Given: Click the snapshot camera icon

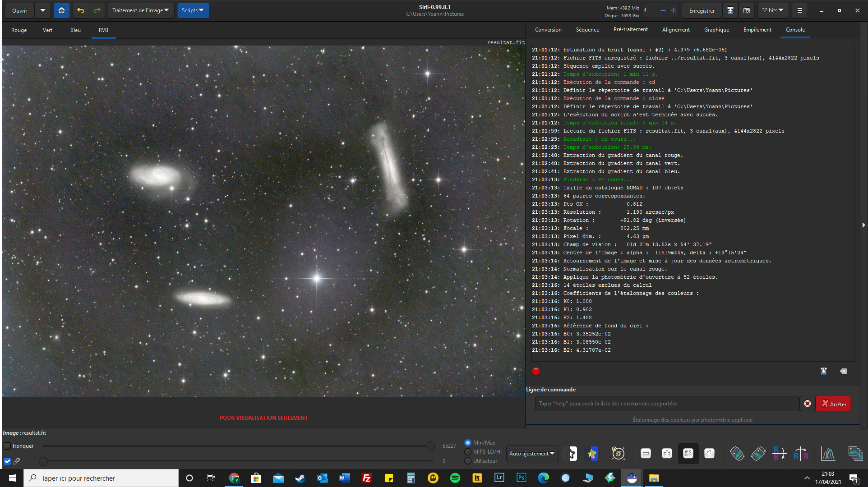Looking at the screenshot, I should tap(747, 10).
